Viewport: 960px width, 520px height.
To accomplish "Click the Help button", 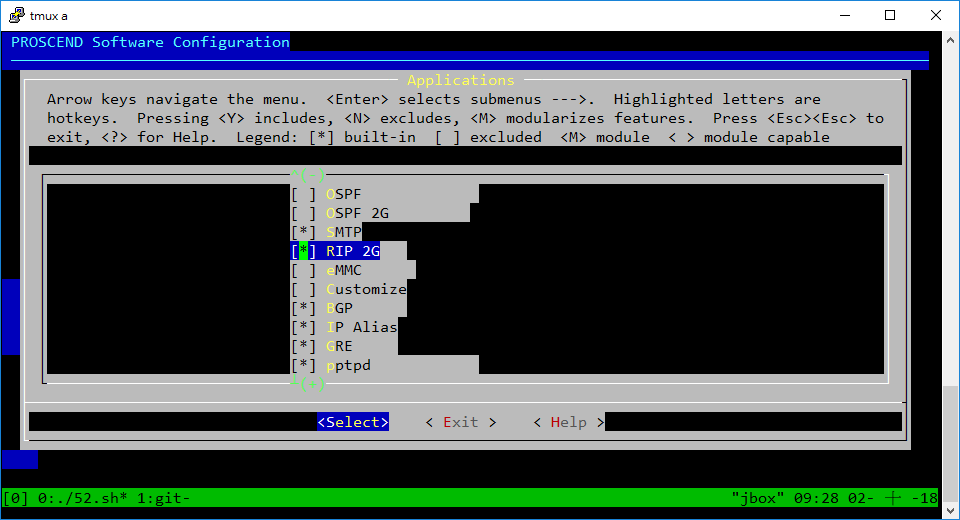I will 569,422.
